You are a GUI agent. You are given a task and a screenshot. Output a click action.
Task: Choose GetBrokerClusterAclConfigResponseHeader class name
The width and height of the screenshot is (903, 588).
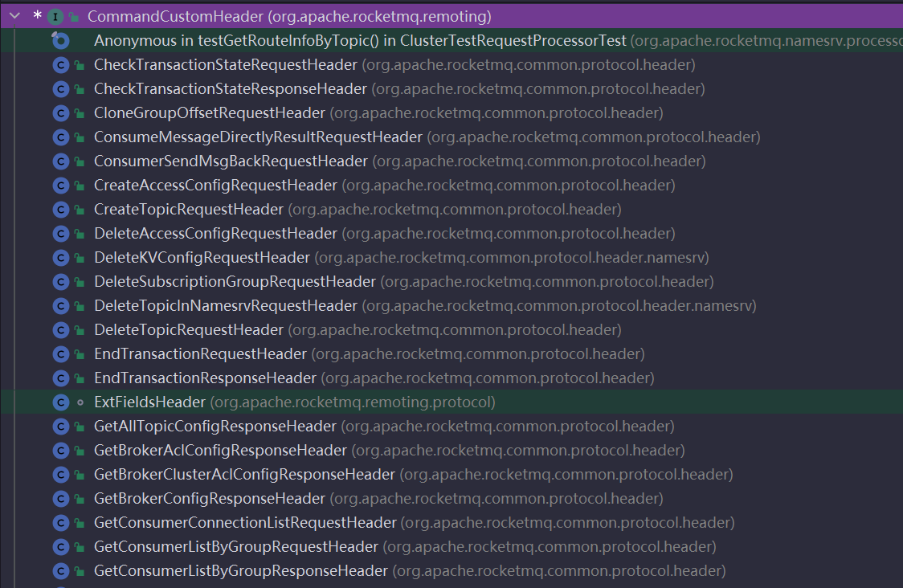[244, 475]
